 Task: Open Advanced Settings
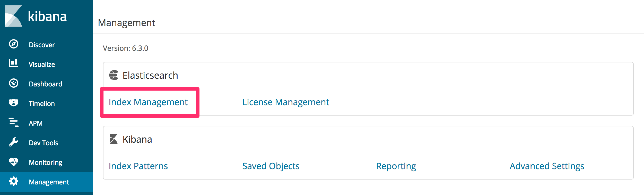547,166
